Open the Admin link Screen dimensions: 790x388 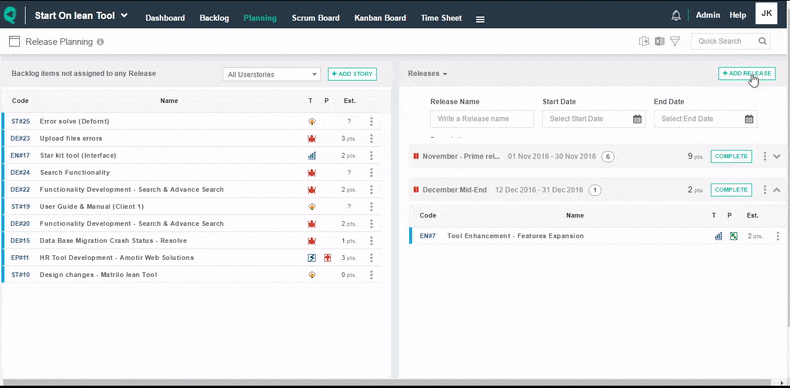(x=708, y=15)
